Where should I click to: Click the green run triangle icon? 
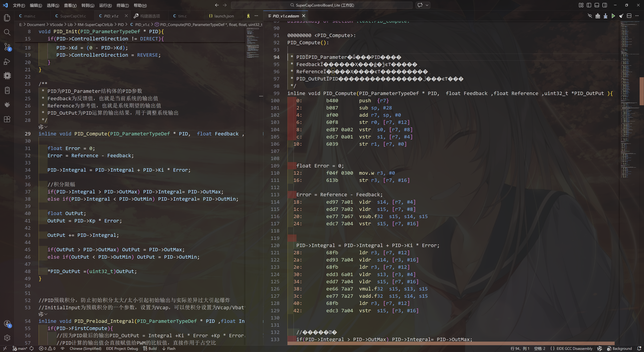pos(613,16)
